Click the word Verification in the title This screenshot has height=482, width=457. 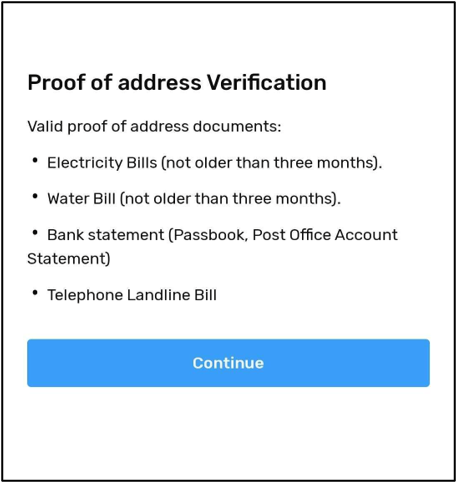(267, 82)
